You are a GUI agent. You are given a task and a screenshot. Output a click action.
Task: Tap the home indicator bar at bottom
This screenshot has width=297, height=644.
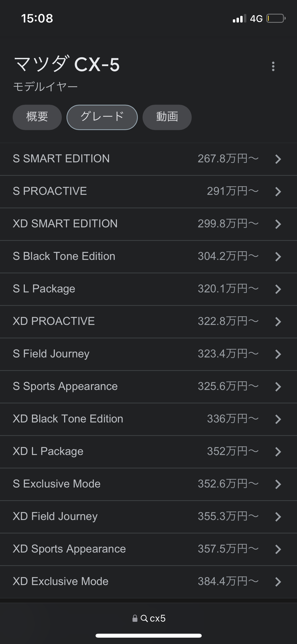click(x=148, y=636)
